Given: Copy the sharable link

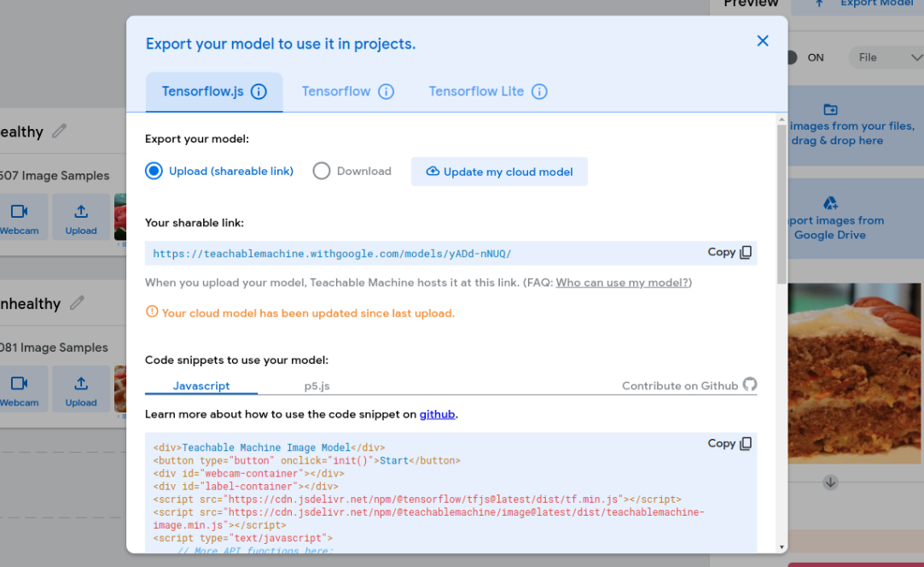Looking at the screenshot, I should pos(729,253).
